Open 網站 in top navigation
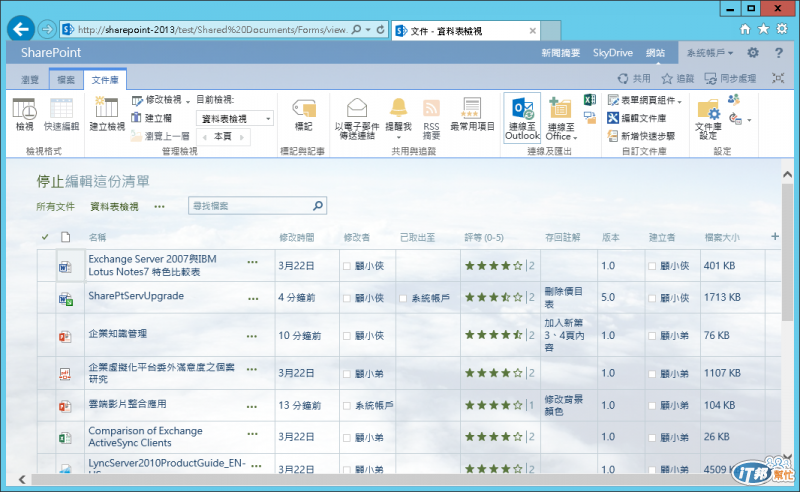 [x=656, y=53]
